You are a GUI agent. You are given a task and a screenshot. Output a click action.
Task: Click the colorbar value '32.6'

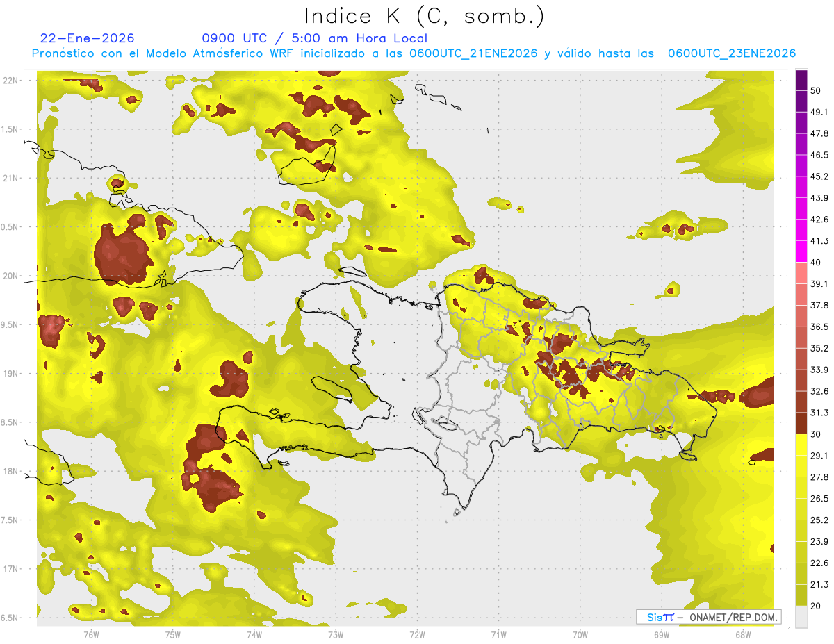(819, 391)
